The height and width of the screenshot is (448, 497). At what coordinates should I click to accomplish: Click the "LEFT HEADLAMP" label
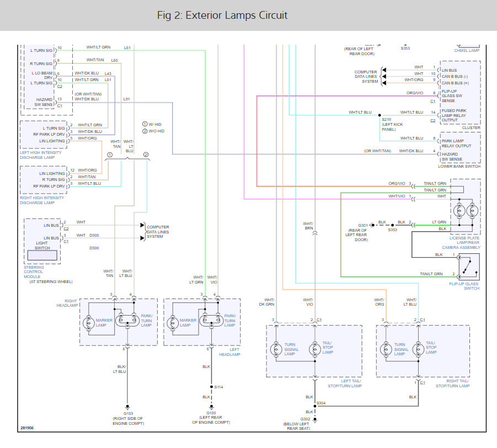click(x=230, y=352)
